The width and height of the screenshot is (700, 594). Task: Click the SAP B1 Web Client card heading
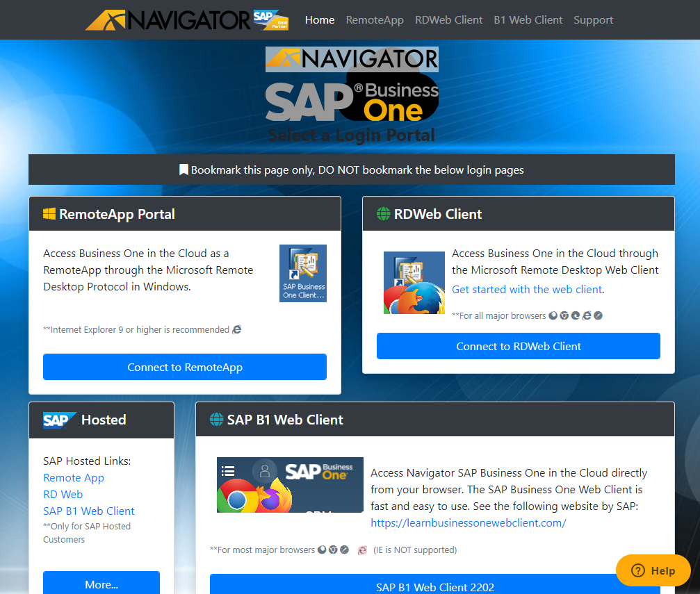(x=285, y=420)
